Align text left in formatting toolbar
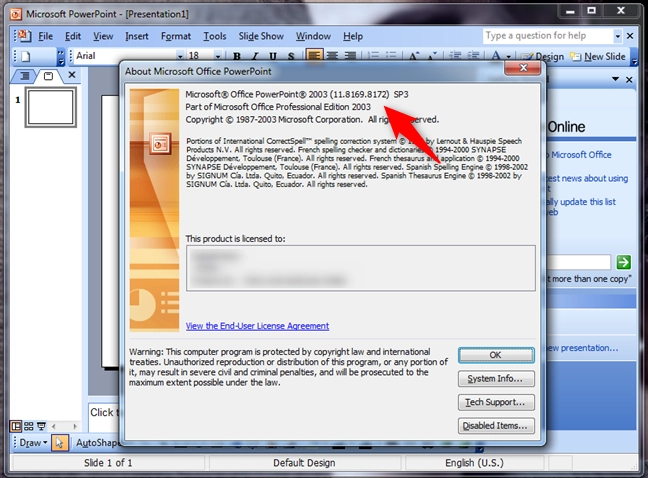Screen dimensions: 648x478 (314, 55)
